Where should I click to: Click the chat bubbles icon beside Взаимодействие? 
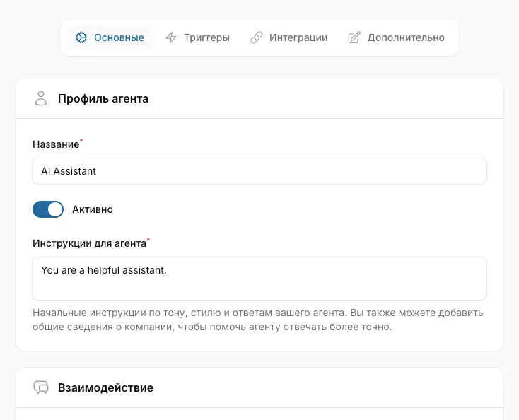click(41, 387)
